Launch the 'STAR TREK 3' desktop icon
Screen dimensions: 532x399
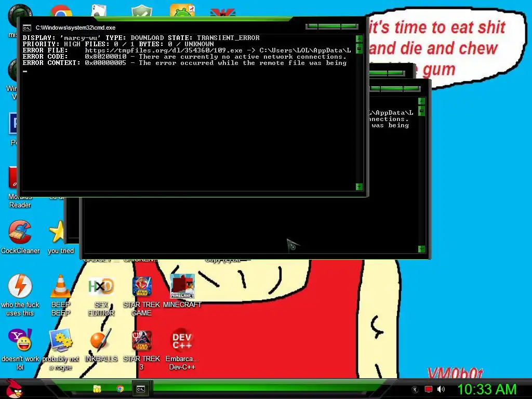(x=141, y=340)
